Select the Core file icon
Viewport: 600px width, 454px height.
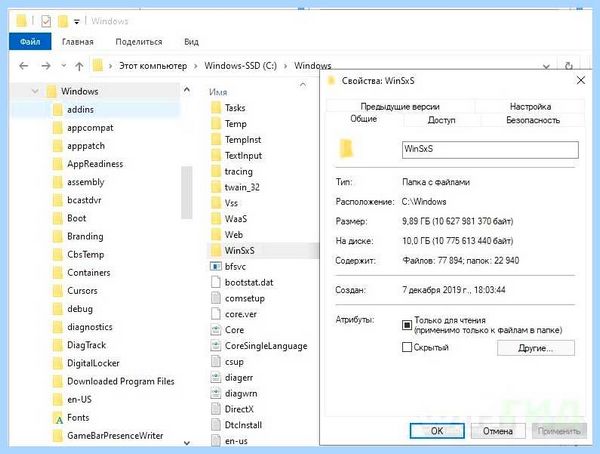(x=216, y=330)
